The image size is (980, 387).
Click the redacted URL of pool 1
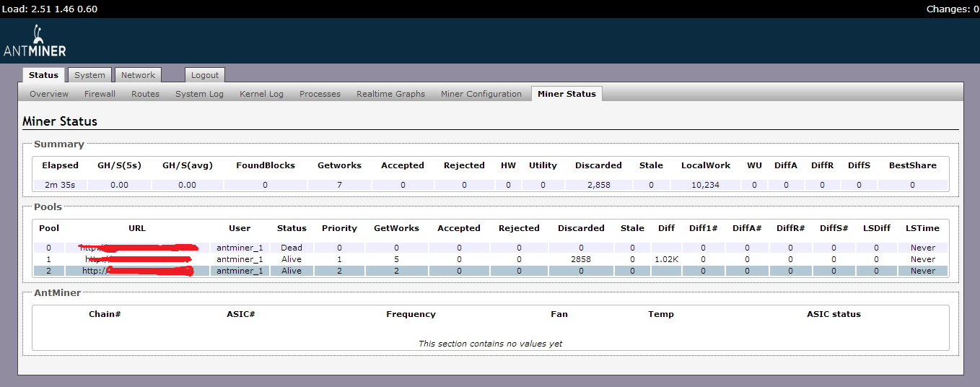pos(137,258)
